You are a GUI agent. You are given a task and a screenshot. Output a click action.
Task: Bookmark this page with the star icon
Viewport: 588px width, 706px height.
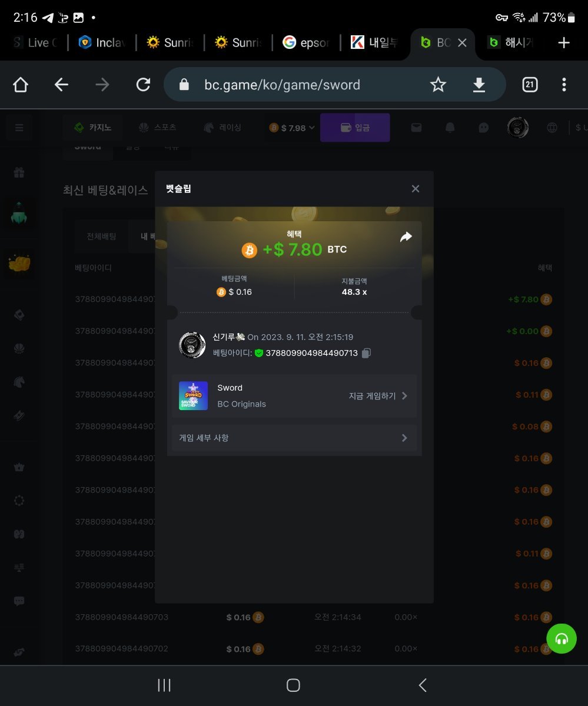[438, 85]
